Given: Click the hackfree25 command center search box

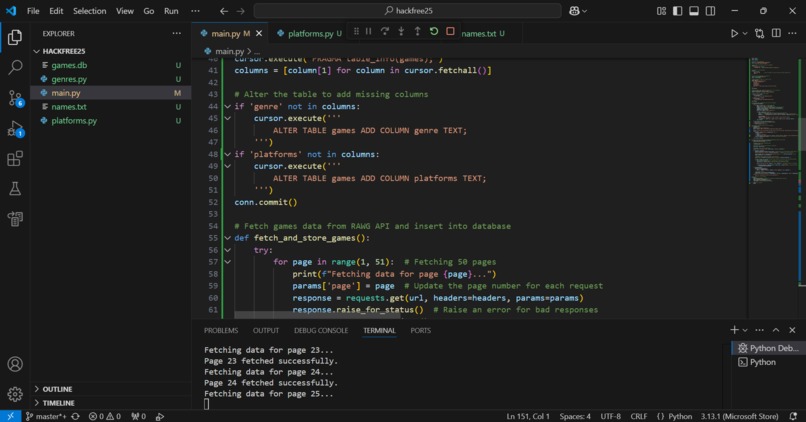Looking at the screenshot, I should tap(407, 11).
